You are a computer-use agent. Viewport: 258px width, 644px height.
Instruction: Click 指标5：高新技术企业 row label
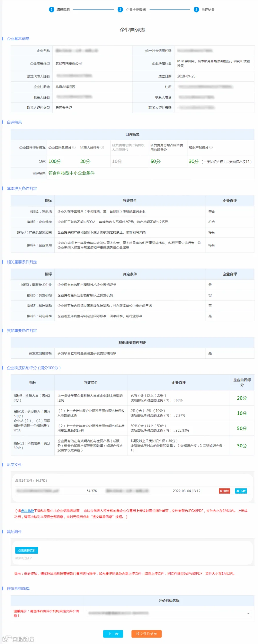pyautogui.click(x=36, y=285)
